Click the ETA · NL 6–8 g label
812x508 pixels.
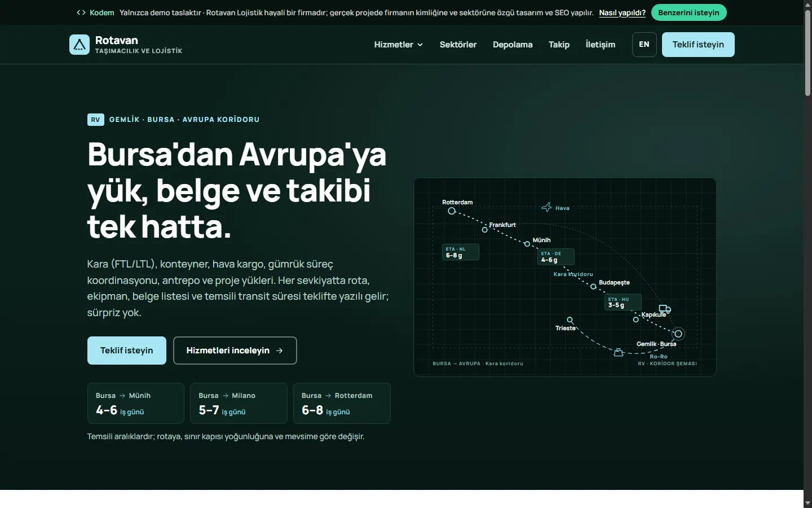point(461,252)
